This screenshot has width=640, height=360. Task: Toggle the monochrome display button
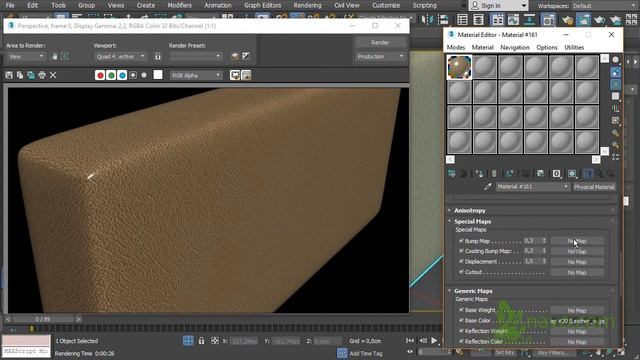coord(144,75)
